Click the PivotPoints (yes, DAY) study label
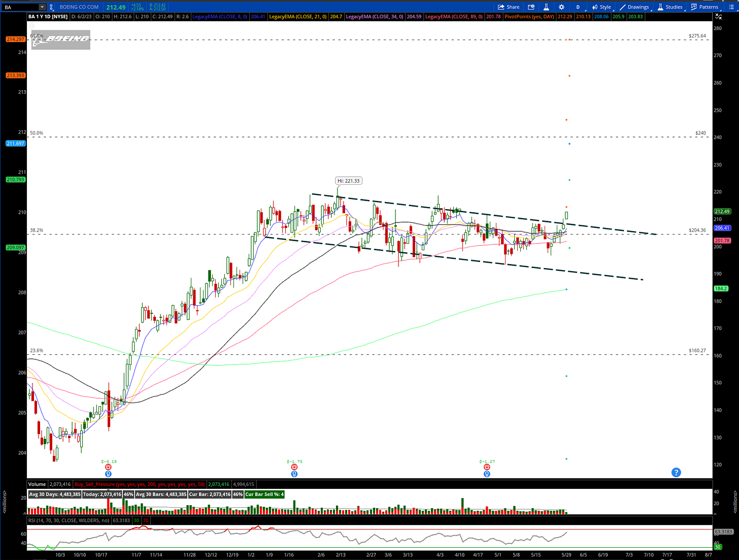Screen dimensions: 739x560 coord(529,17)
